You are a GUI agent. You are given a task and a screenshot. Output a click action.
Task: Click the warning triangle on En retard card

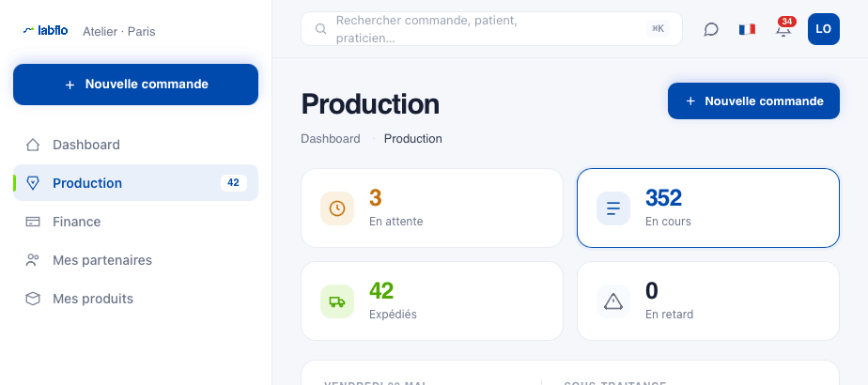pyautogui.click(x=613, y=301)
